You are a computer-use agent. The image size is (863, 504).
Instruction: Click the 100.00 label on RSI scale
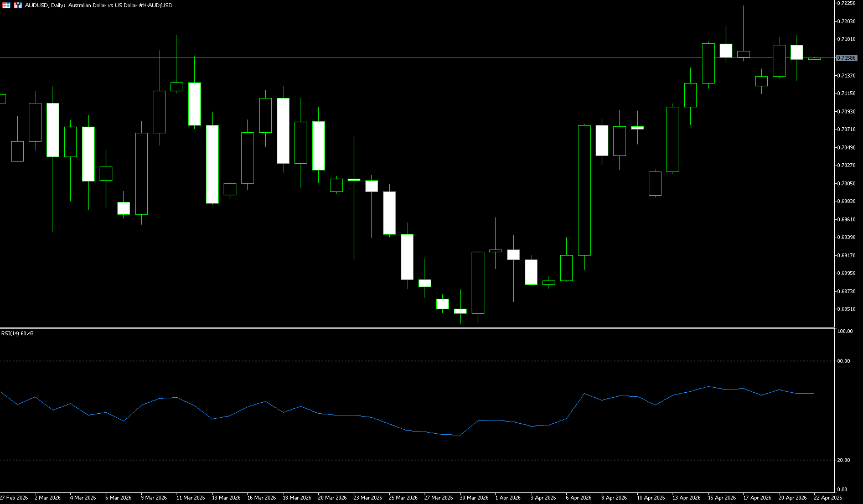click(x=845, y=331)
